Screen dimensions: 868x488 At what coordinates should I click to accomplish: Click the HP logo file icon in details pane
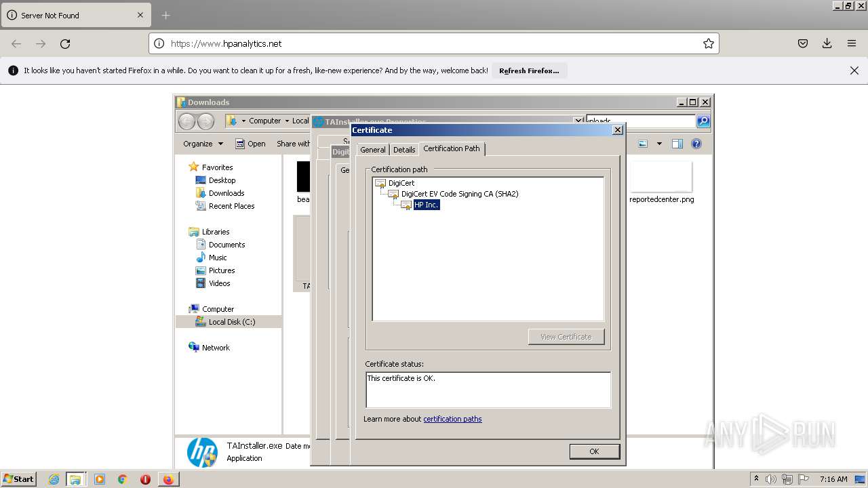coord(202,453)
